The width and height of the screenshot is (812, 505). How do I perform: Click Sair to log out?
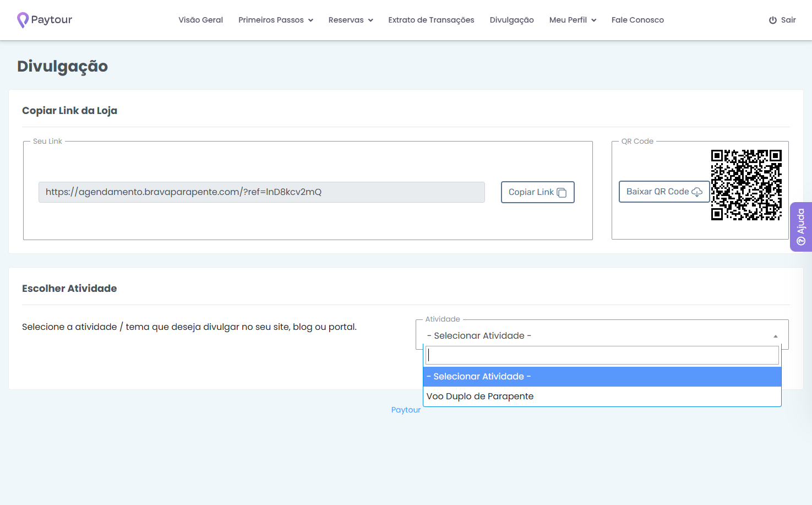click(782, 20)
